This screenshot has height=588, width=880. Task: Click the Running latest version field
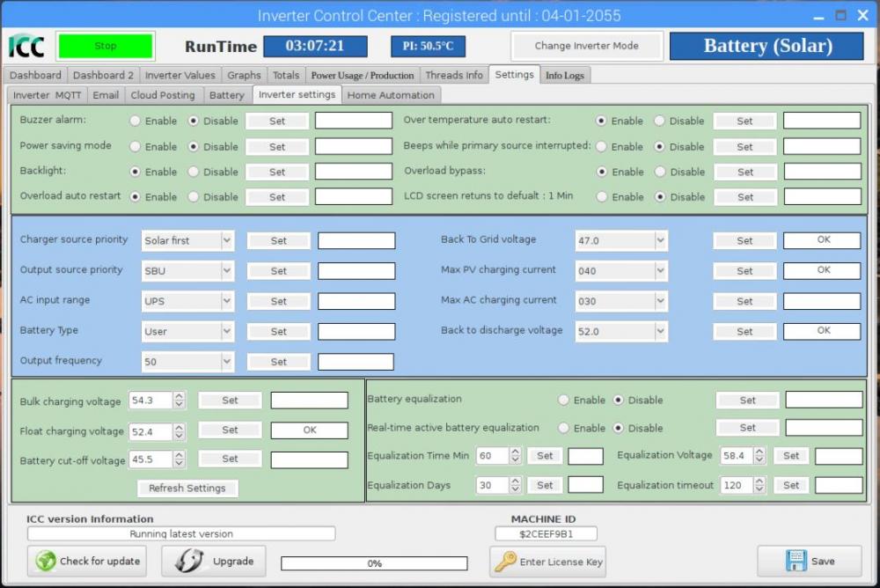click(x=181, y=533)
